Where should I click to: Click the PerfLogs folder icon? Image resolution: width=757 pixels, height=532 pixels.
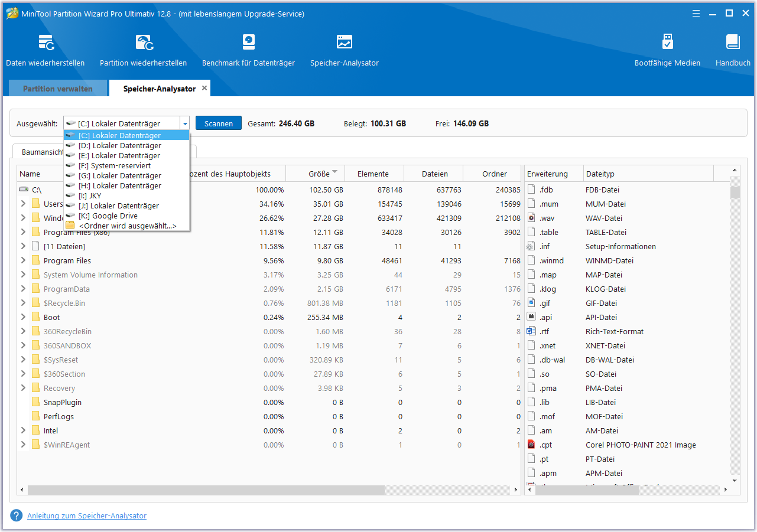pos(35,416)
